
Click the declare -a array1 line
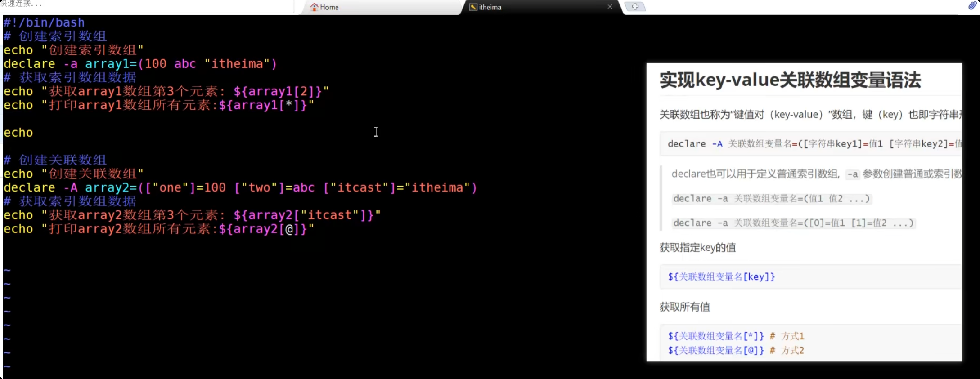(x=140, y=64)
